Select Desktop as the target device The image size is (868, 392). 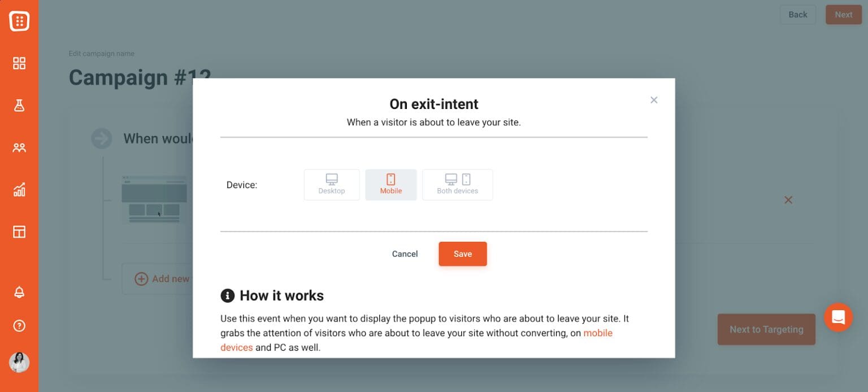(332, 184)
